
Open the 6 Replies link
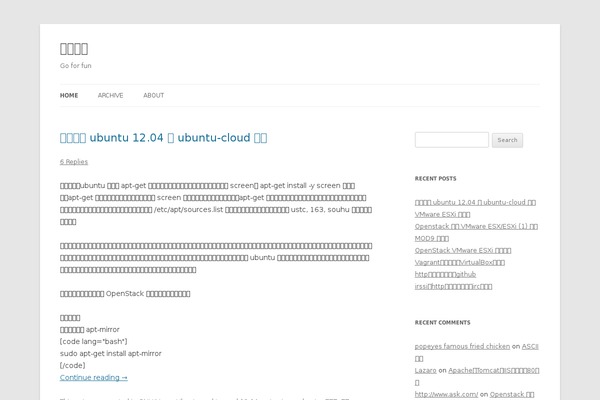pyautogui.click(x=74, y=162)
